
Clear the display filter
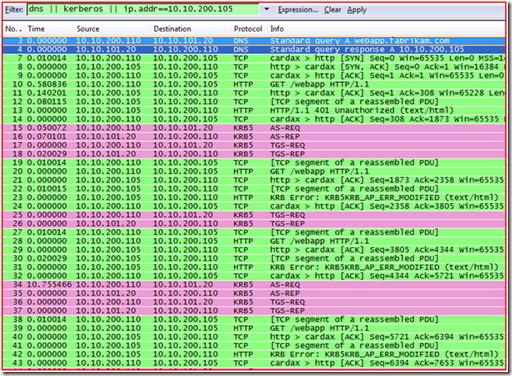(x=332, y=10)
